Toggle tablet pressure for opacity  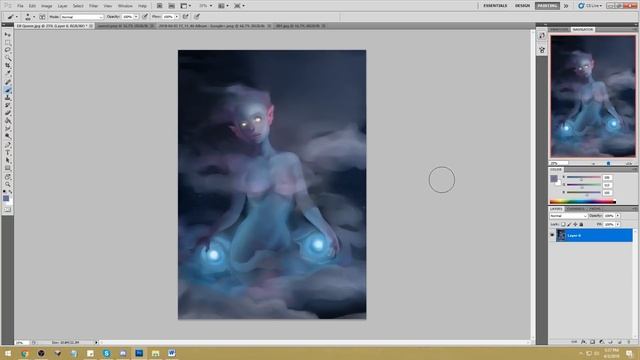click(x=145, y=17)
